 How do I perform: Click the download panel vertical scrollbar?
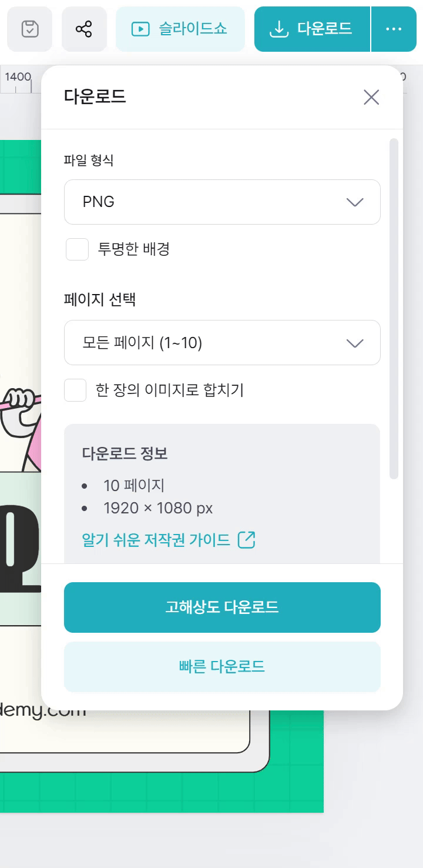coord(394,308)
